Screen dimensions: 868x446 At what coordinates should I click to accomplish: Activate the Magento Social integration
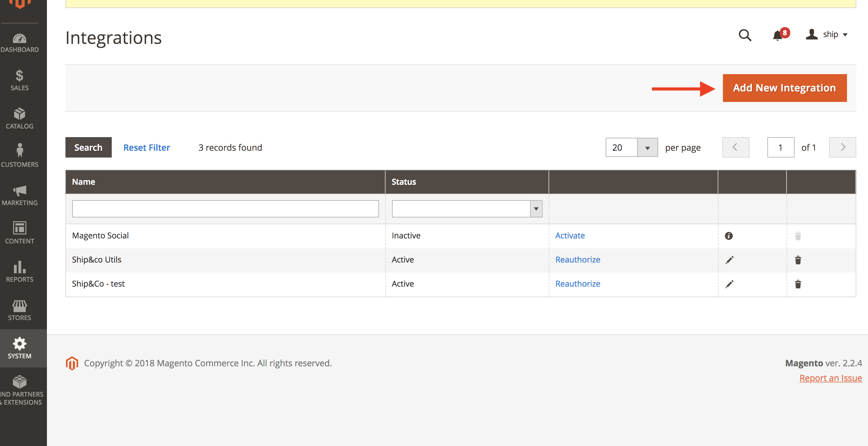pyautogui.click(x=570, y=236)
